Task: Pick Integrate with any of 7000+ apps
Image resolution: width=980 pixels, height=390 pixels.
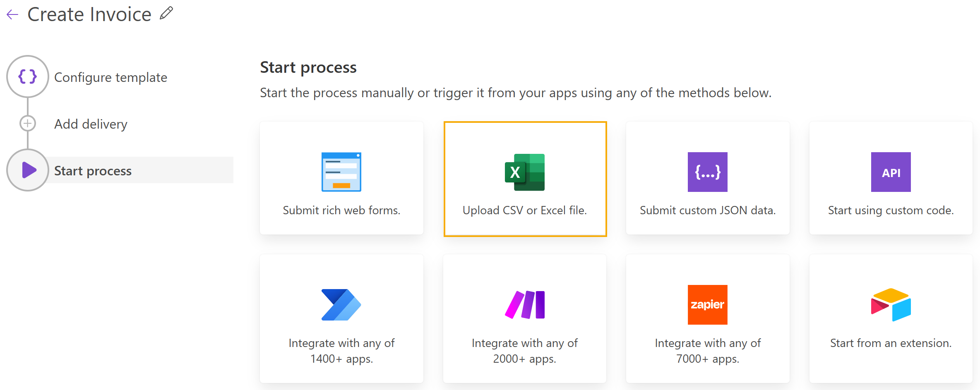Action: click(x=708, y=319)
